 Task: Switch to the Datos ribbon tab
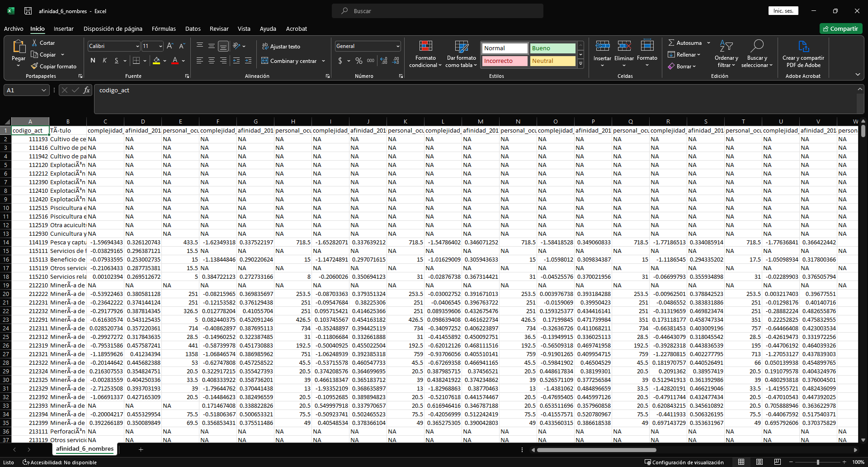click(x=193, y=29)
